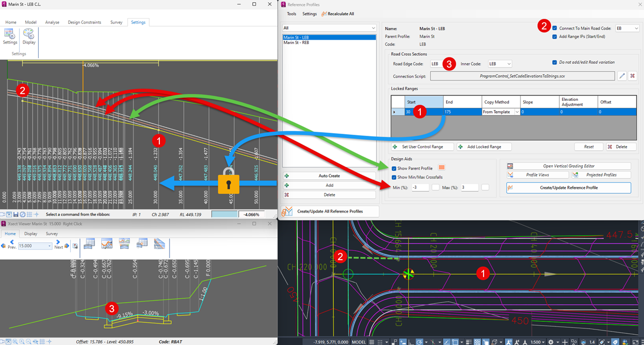Open Inner Code LEB dropdown
The width and height of the screenshot is (644, 345).
[500, 64]
